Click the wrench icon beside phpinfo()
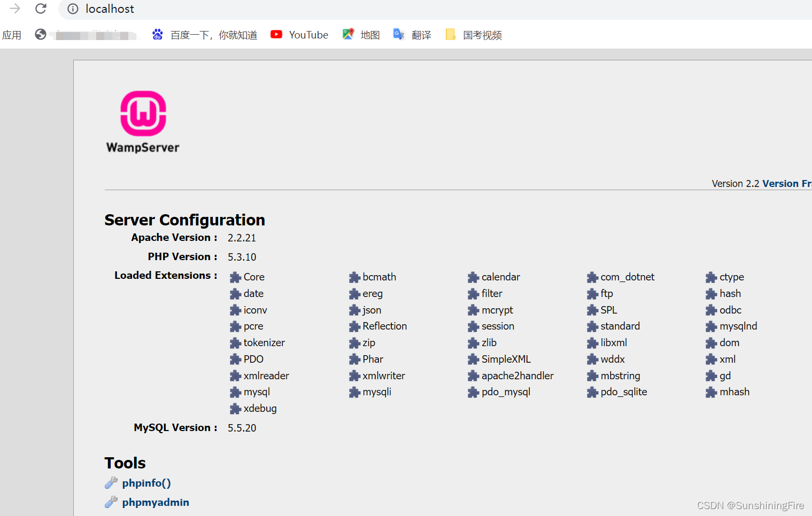 (111, 483)
